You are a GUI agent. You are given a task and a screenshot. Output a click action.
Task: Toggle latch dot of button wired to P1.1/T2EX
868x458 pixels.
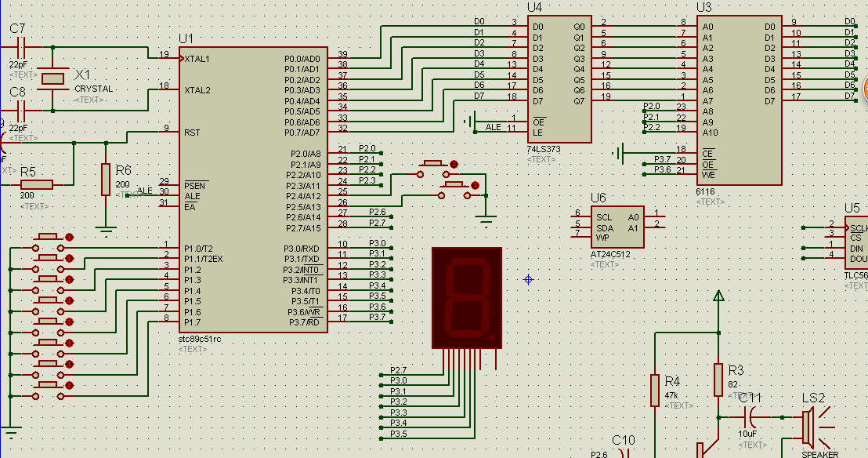pos(69,258)
